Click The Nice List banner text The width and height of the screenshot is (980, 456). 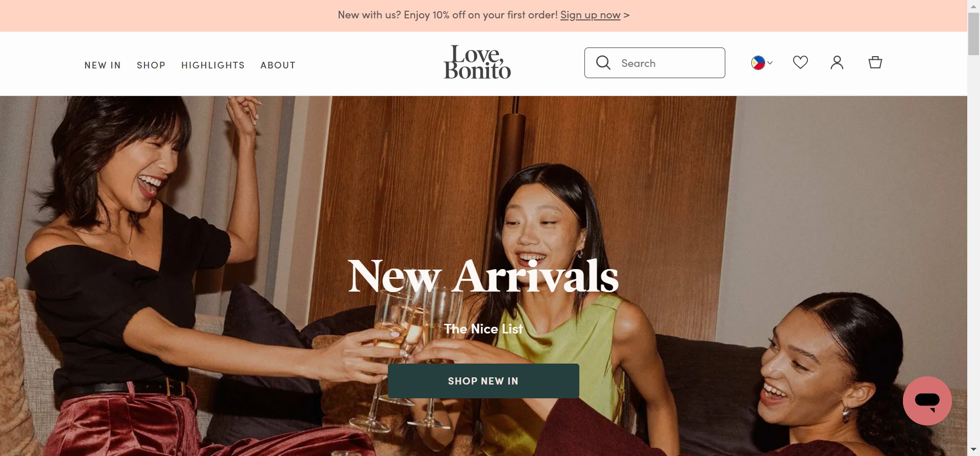click(x=483, y=329)
